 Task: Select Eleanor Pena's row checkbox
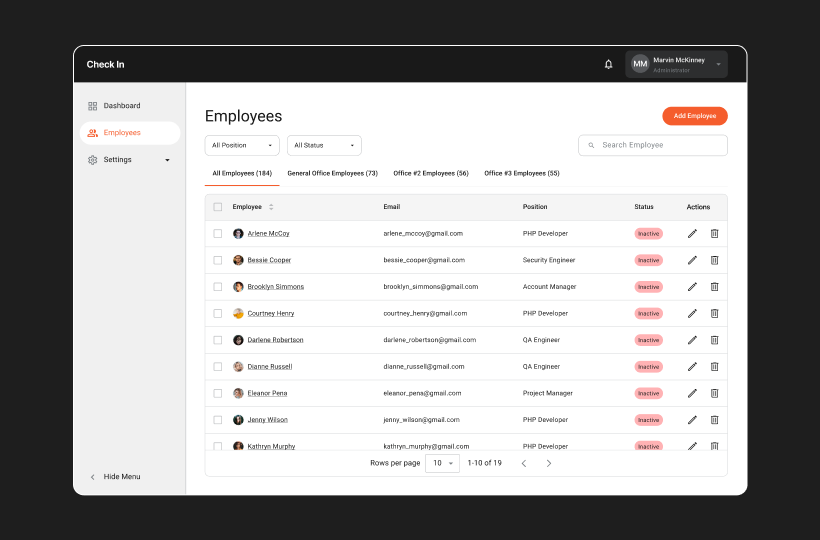[x=218, y=393]
